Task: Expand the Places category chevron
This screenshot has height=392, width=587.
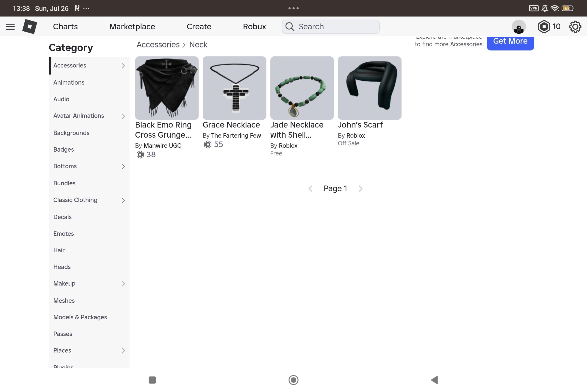Action: (123, 351)
